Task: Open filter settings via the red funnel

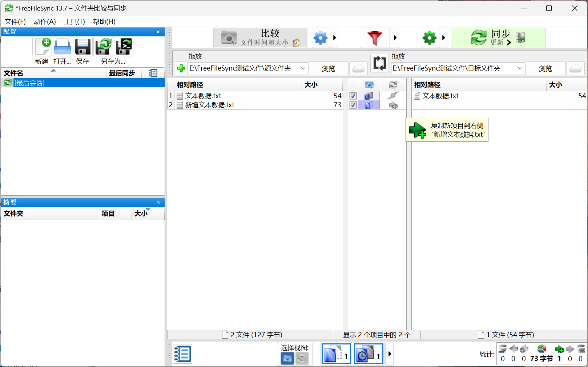Action: pos(375,38)
